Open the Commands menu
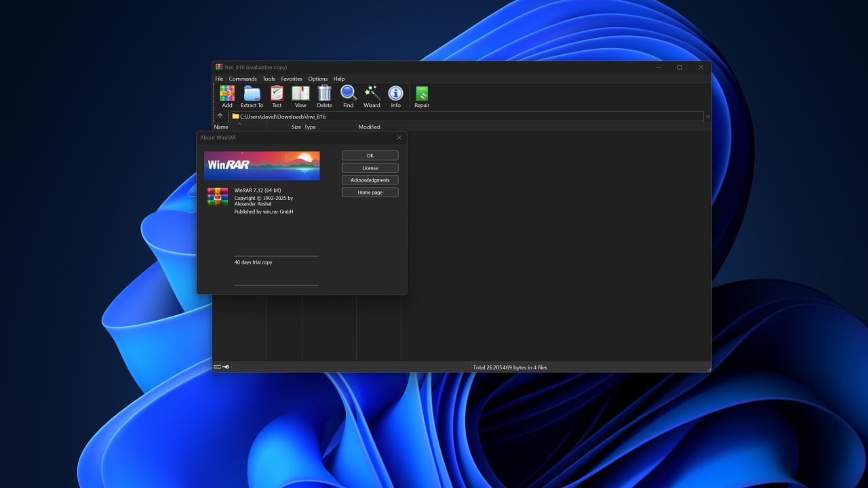This screenshot has width=868, height=488. click(243, 79)
